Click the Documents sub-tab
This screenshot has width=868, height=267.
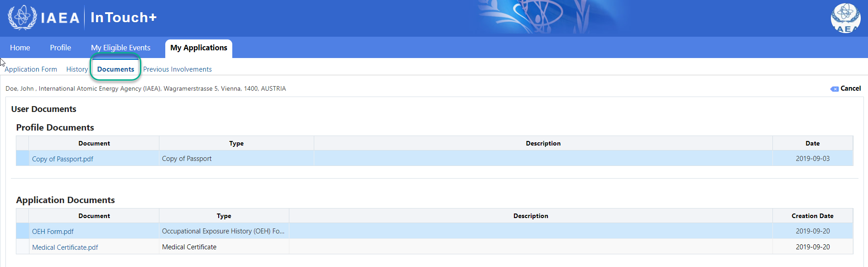pos(115,69)
